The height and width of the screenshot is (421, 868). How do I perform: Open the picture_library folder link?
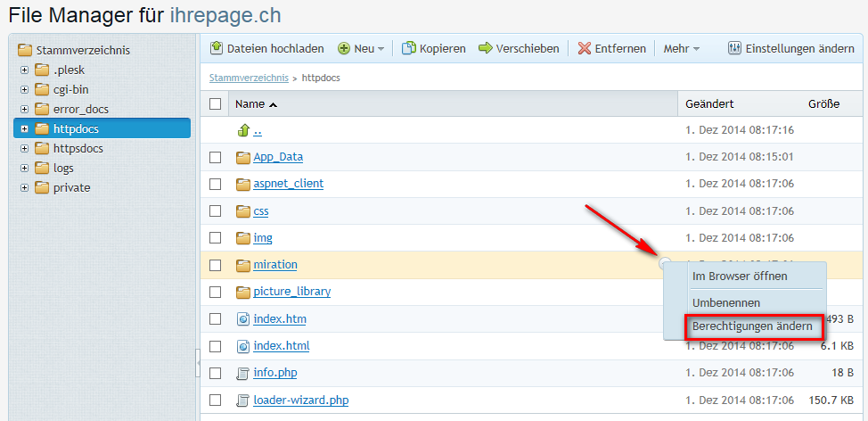pyautogui.click(x=291, y=292)
